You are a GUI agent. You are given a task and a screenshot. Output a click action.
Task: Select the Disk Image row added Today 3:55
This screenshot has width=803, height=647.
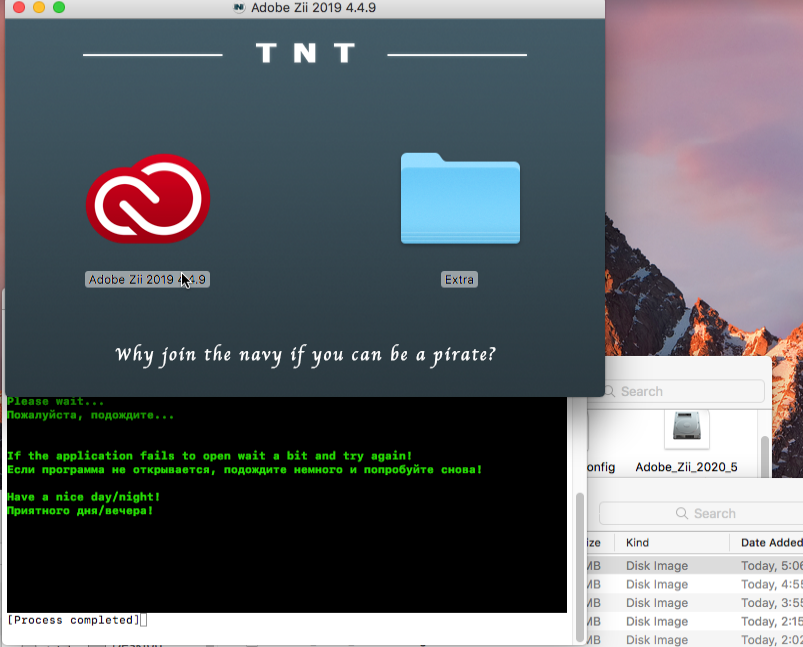694,602
